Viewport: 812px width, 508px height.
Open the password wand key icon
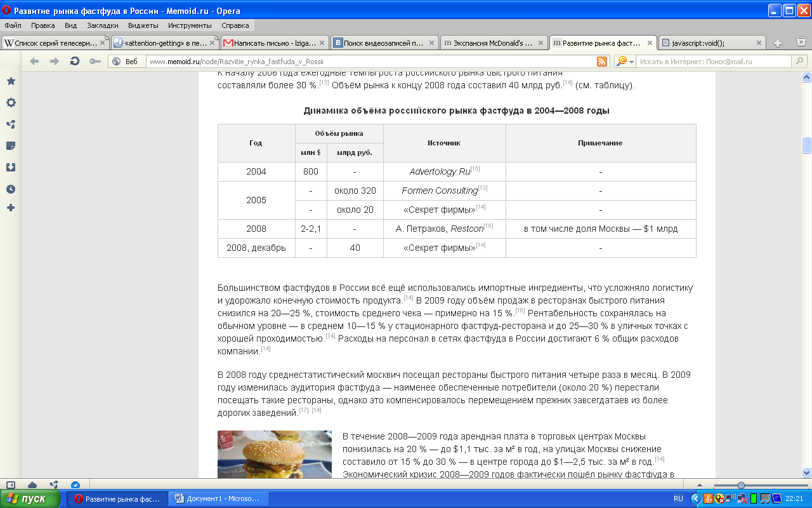click(x=95, y=61)
